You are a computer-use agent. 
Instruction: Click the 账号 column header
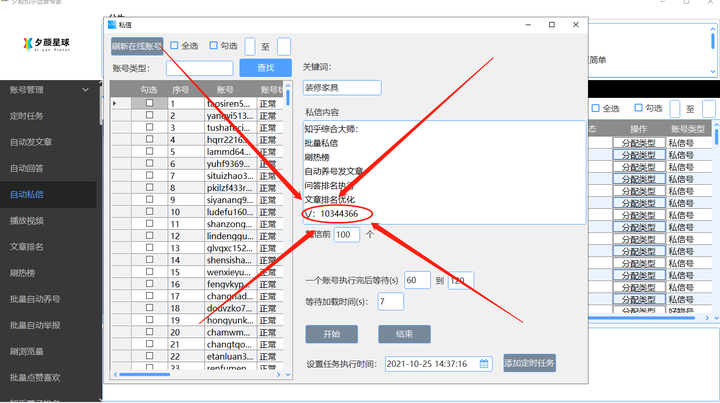[x=225, y=90]
